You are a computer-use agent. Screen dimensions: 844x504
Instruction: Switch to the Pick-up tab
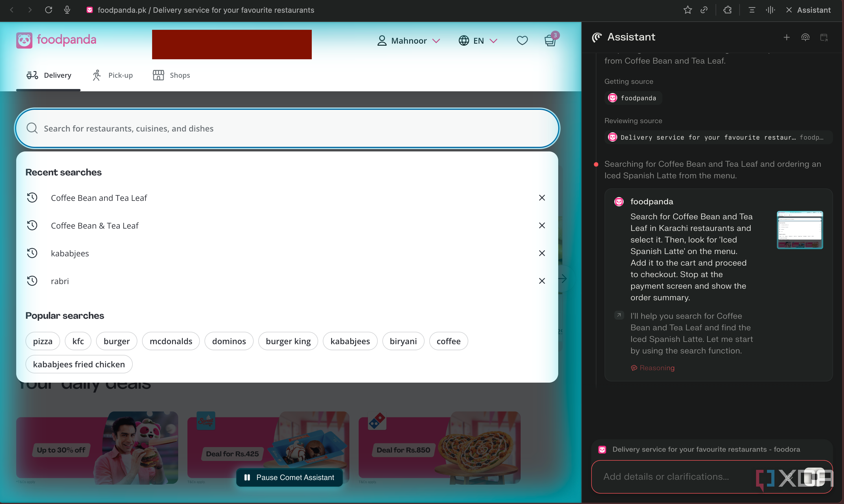tap(113, 75)
